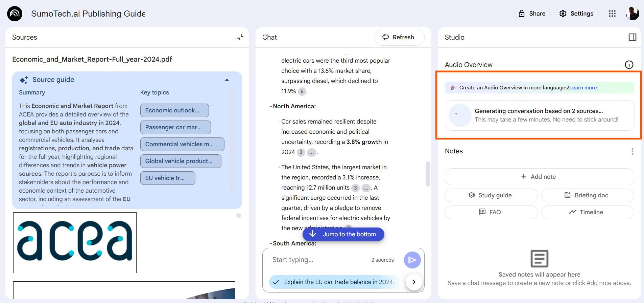Expand more citations after 2024

click(x=312, y=152)
